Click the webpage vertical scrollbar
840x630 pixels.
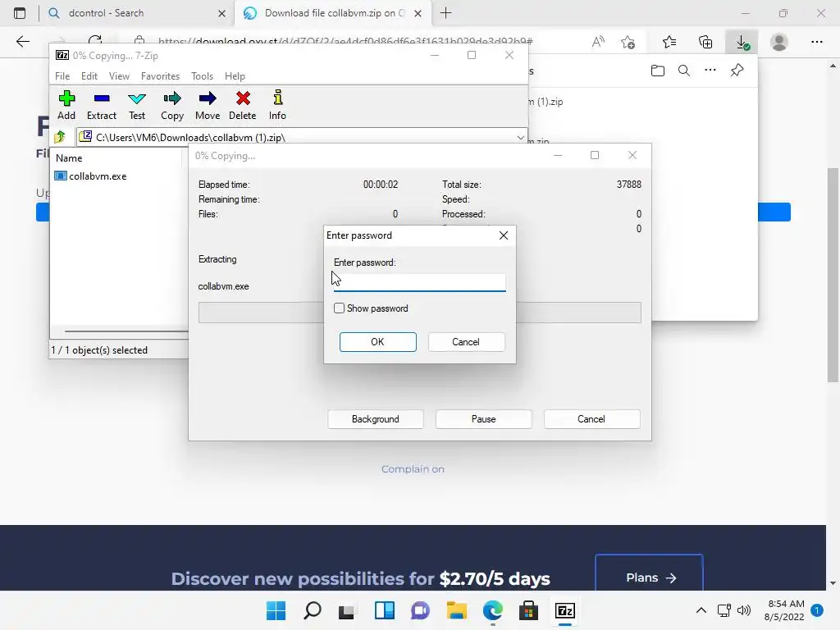(833, 275)
